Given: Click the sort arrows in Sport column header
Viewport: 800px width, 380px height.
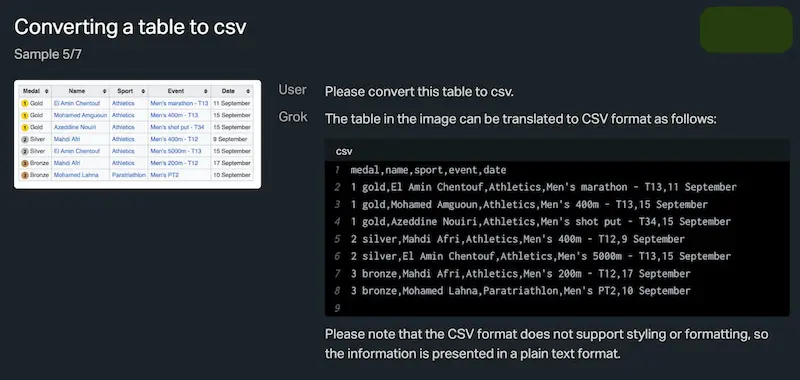Looking at the screenshot, I should (143, 91).
